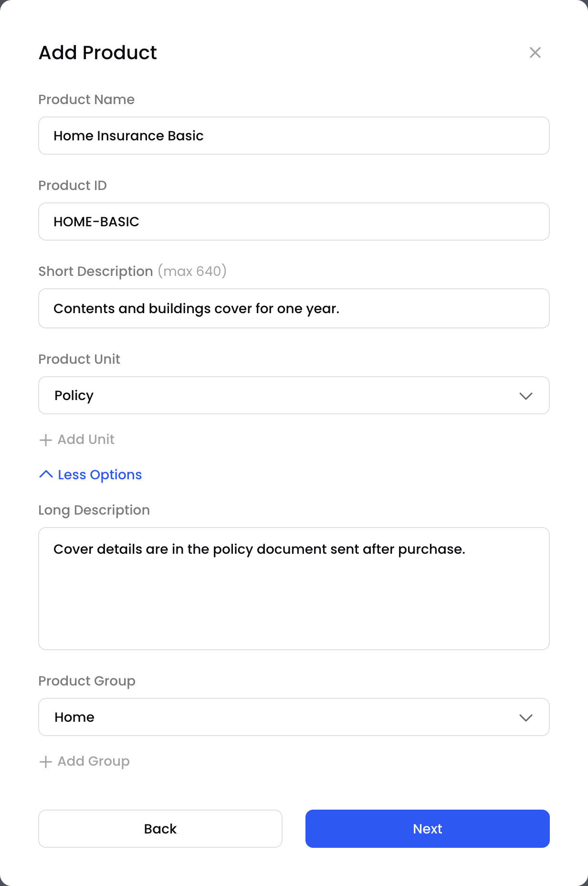Proceed with the Next button
Screen dimensions: 588x886
[428, 829]
